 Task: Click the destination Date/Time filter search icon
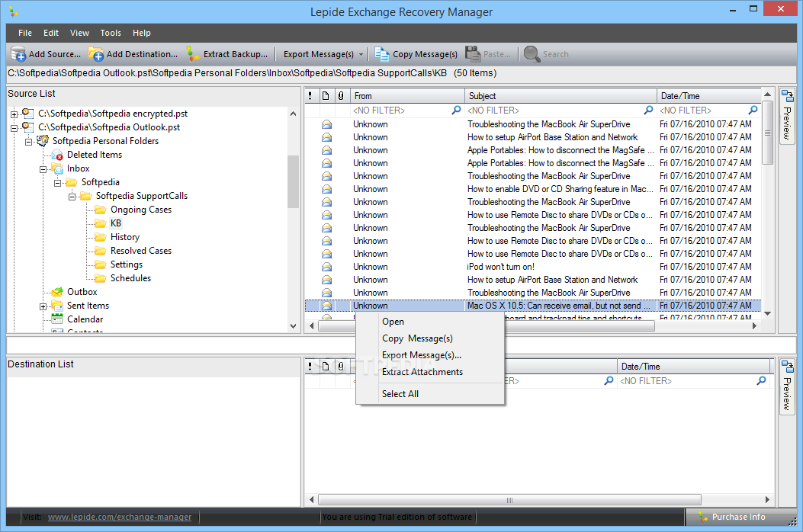coord(762,381)
